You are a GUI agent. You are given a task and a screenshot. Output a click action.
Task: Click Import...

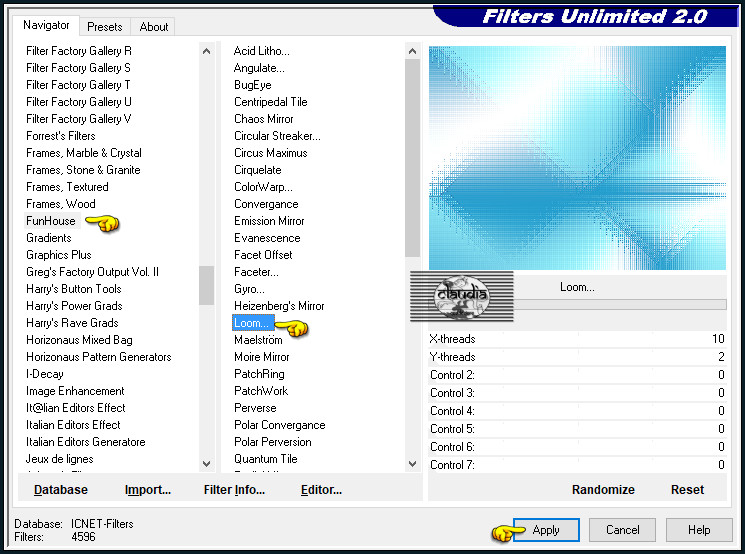148,490
